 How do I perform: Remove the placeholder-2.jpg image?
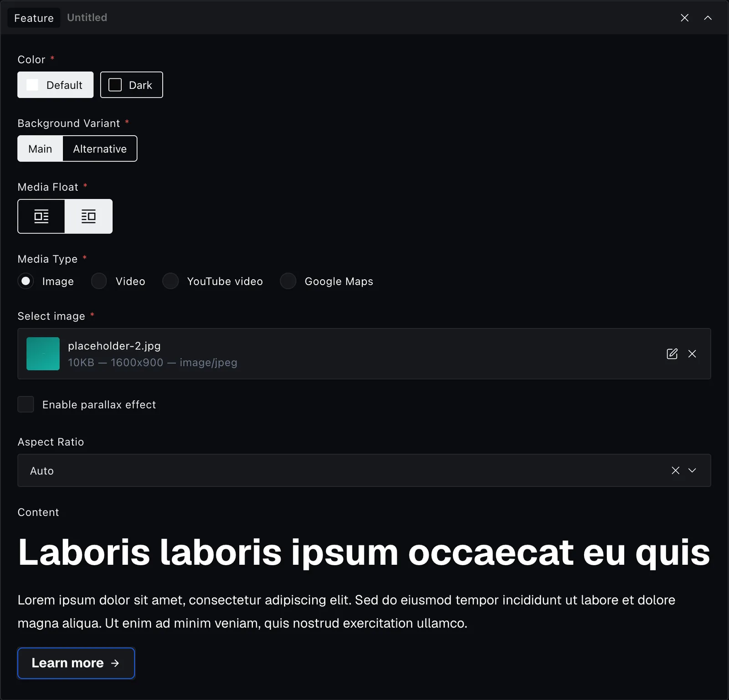(x=692, y=354)
